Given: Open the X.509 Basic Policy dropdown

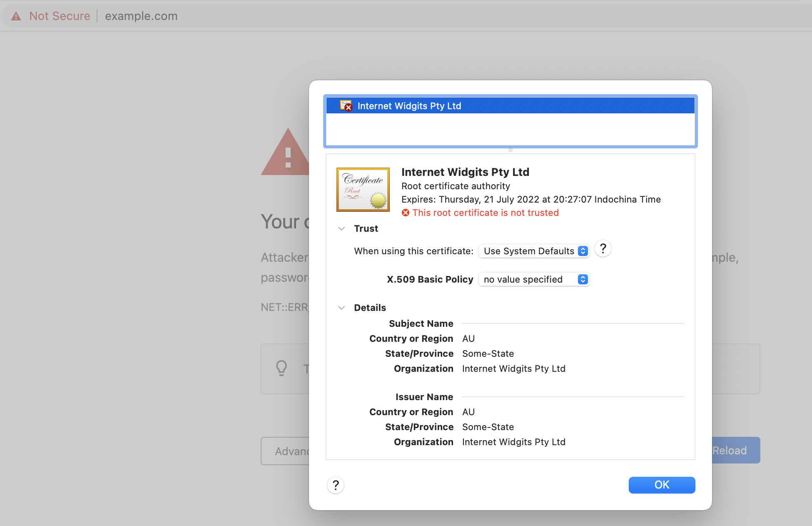Looking at the screenshot, I should [x=534, y=279].
